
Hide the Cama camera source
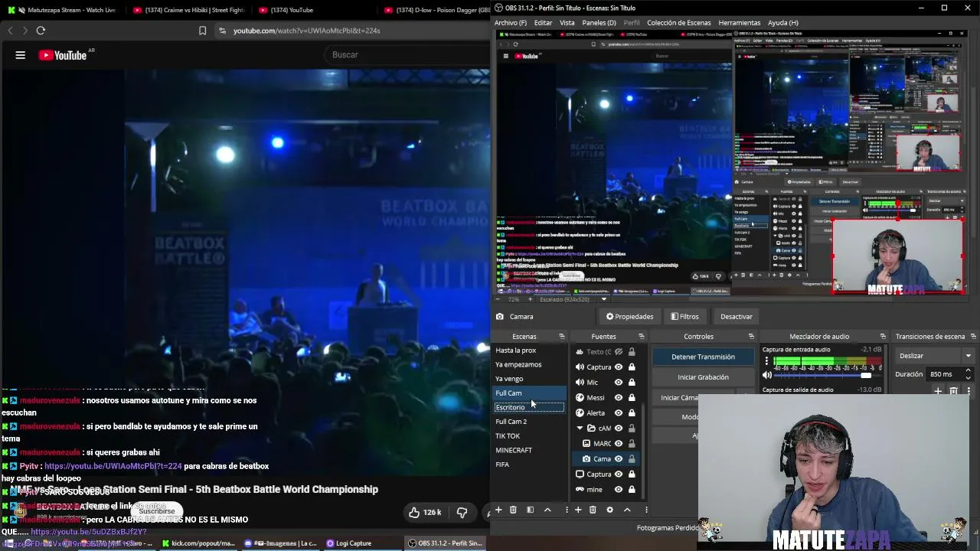click(x=619, y=458)
